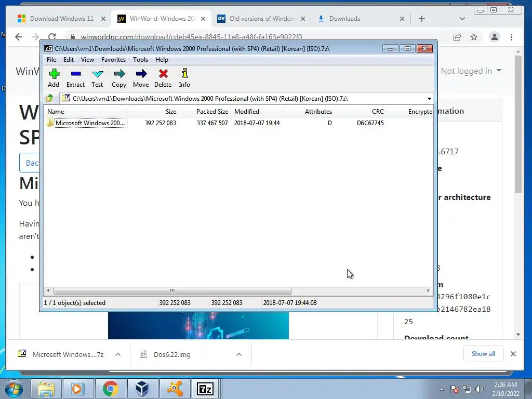Sort by Size column header
The width and height of the screenshot is (532, 399).
[153, 112]
